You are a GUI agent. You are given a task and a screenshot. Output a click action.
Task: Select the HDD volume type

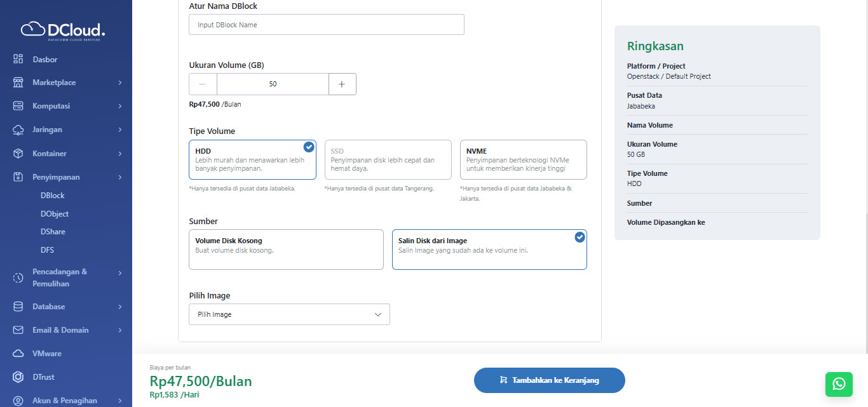[x=252, y=160]
